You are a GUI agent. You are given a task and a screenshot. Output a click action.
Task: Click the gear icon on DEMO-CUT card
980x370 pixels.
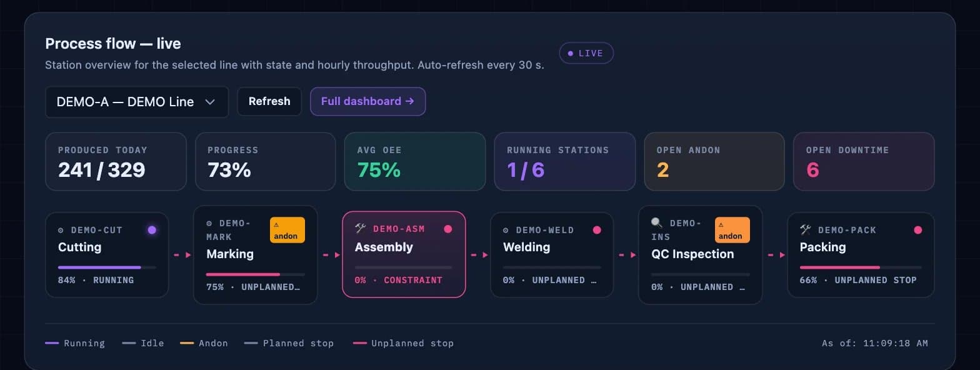(61, 230)
